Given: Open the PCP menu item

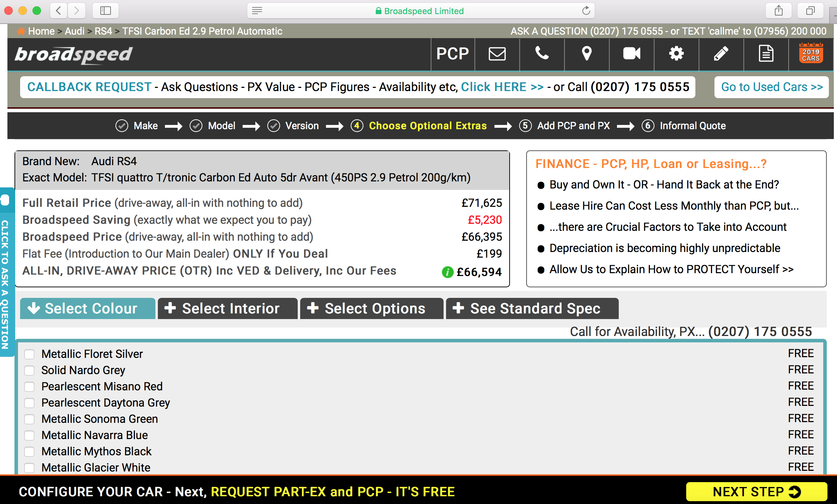Looking at the screenshot, I should pyautogui.click(x=452, y=54).
